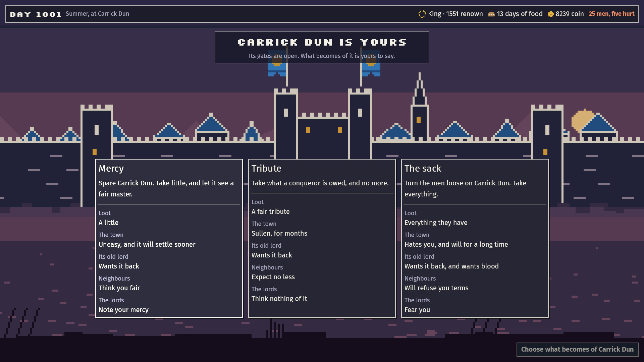Choose the Tribute option card
644x362 pixels.
tap(322, 238)
